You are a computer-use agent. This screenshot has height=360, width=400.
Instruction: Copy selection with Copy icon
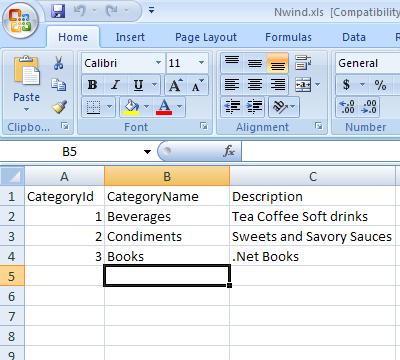[59, 85]
